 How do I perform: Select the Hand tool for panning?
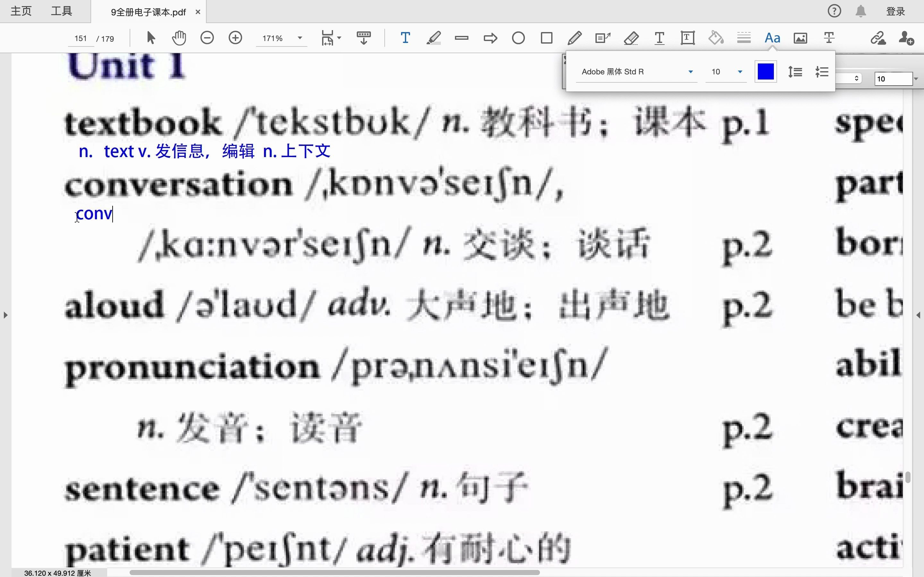[178, 38]
